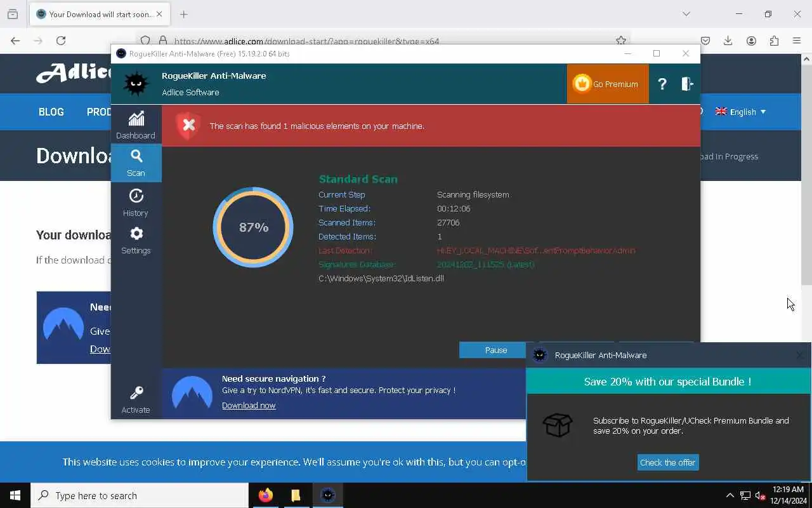Viewport: 812px width, 508px height.
Task: Open the BLOG menu on Adlice site
Action: pos(51,112)
